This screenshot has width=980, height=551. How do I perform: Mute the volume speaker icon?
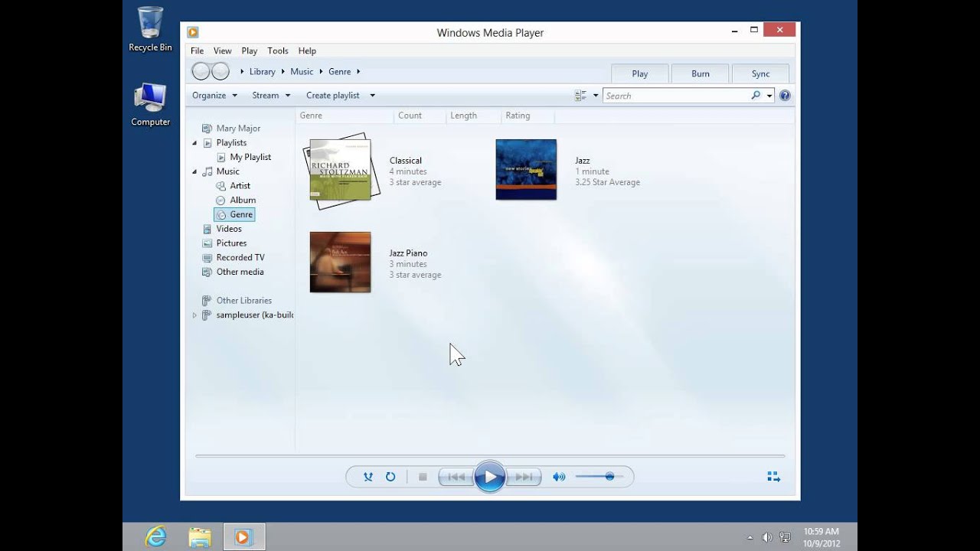pyautogui.click(x=559, y=477)
